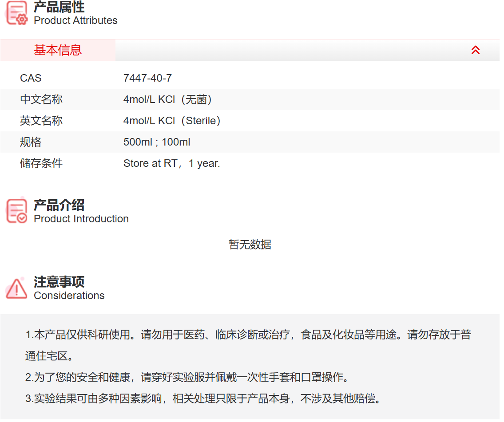Click the CAS number 7447-40-7
The width and height of the screenshot is (504, 422).
[148, 78]
